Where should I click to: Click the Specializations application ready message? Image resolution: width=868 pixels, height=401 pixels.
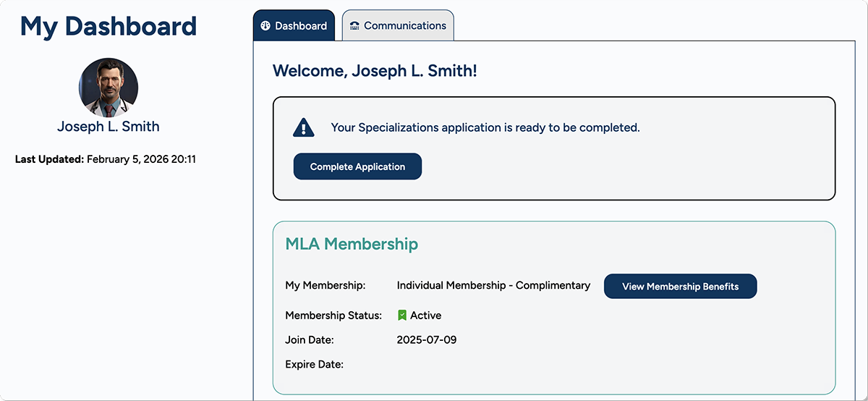[485, 127]
